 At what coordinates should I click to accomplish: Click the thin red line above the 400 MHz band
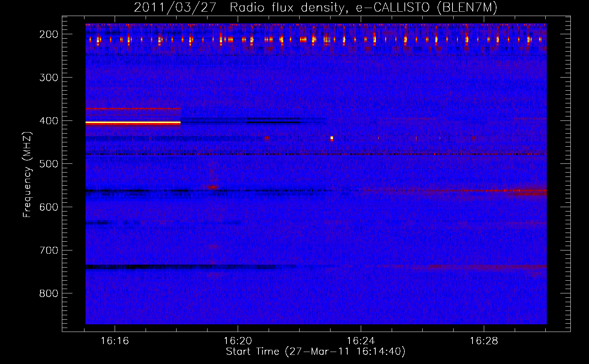133,108
